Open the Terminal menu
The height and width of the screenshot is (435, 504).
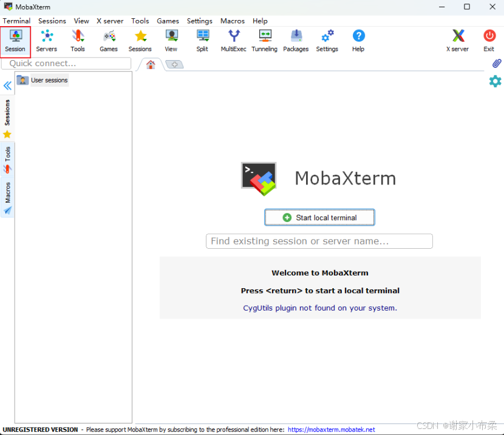click(16, 21)
